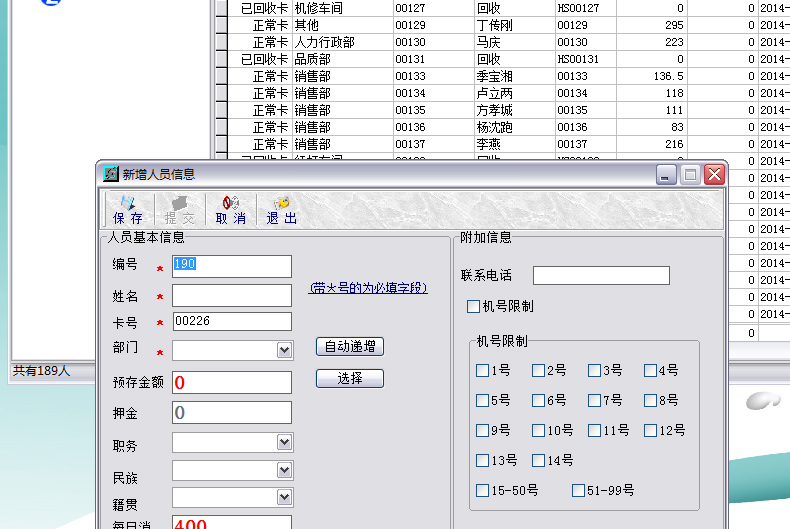Image resolution: width=790 pixels, height=529 pixels.
Task: Enable the 机号限制 checkbox
Action: [474, 306]
